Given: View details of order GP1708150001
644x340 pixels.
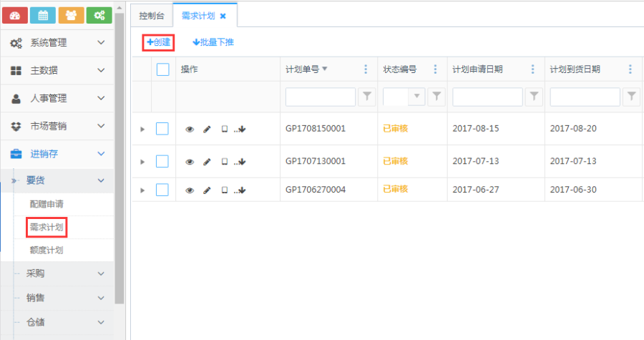Looking at the screenshot, I should [190, 130].
